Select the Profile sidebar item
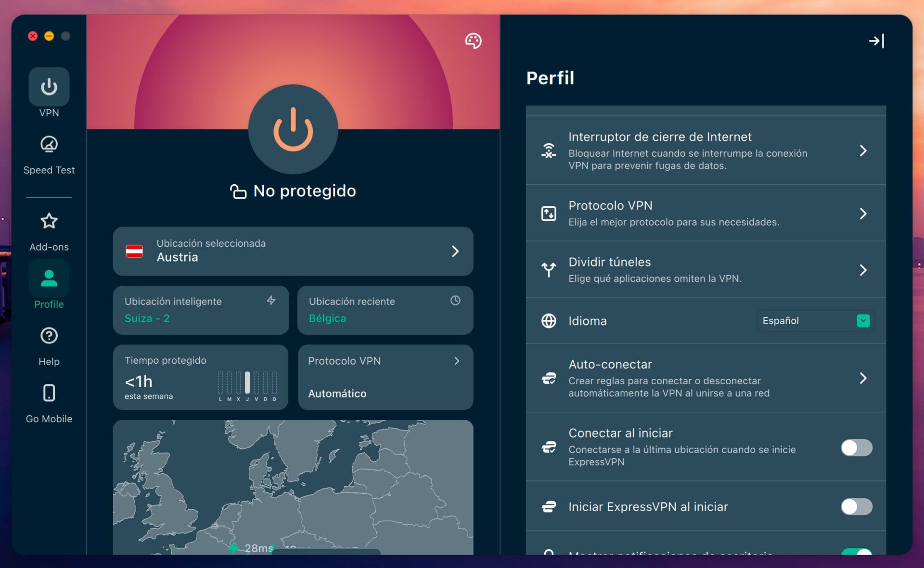This screenshot has width=924, height=568. point(49,285)
